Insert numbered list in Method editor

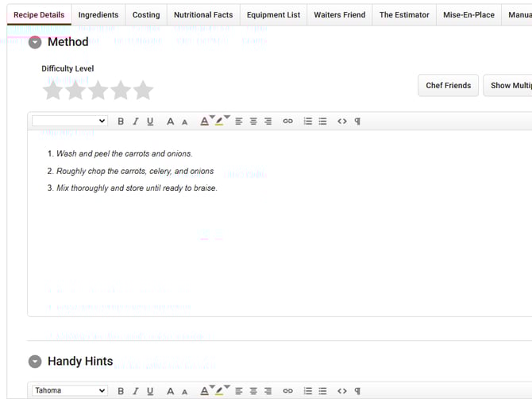pos(308,122)
